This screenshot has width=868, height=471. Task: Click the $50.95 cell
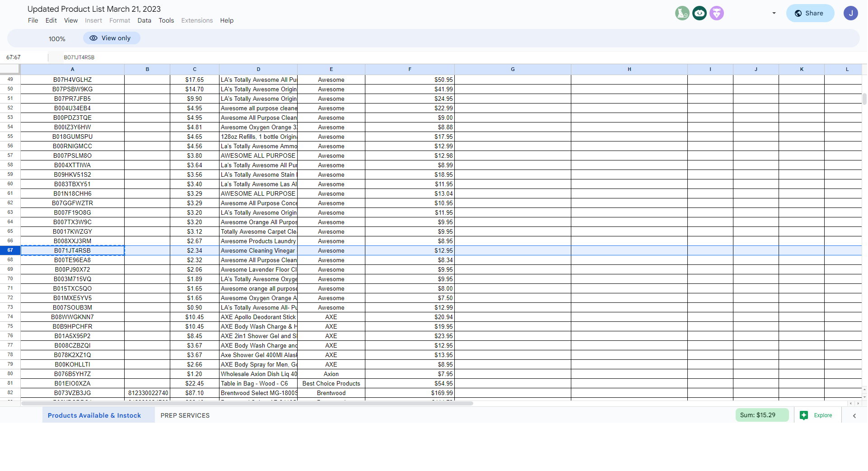[410, 80]
